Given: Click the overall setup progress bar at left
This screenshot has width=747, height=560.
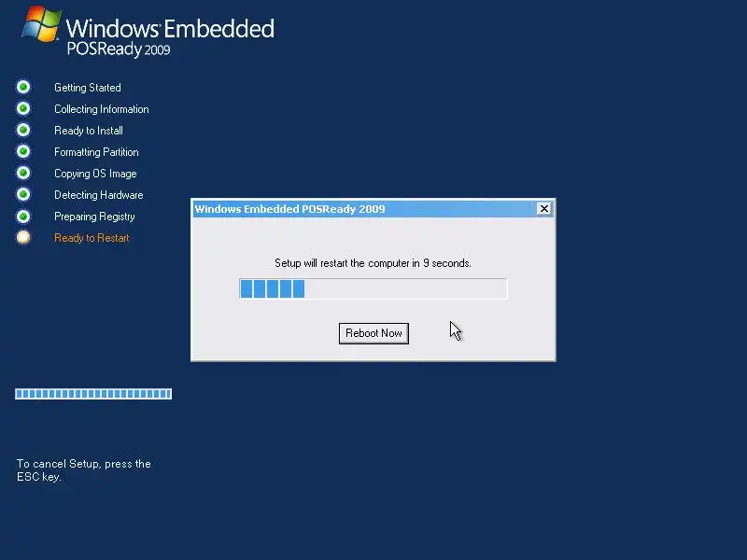Looking at the screenshot, I should tap(93, 394).
